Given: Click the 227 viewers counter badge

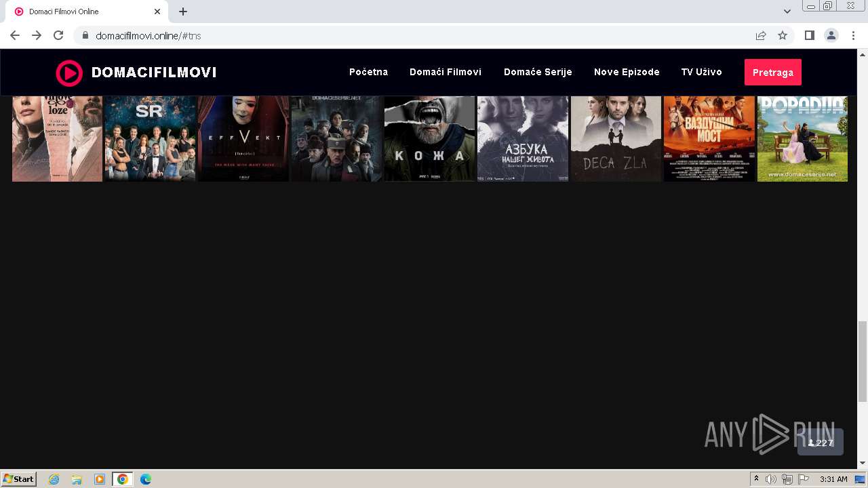Looking at the screenshot, I should pos(821,443).
